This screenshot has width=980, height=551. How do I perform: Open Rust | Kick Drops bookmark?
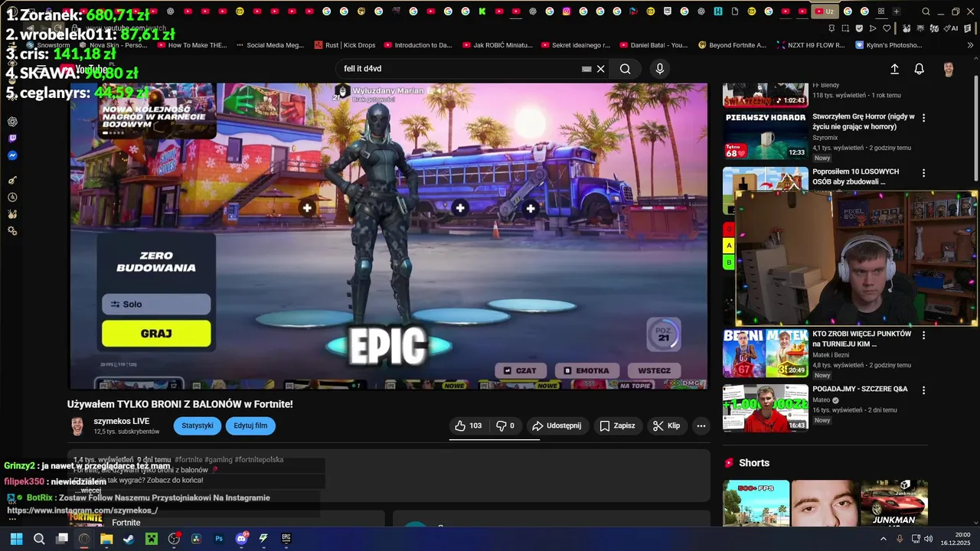(x=345, y=45)
